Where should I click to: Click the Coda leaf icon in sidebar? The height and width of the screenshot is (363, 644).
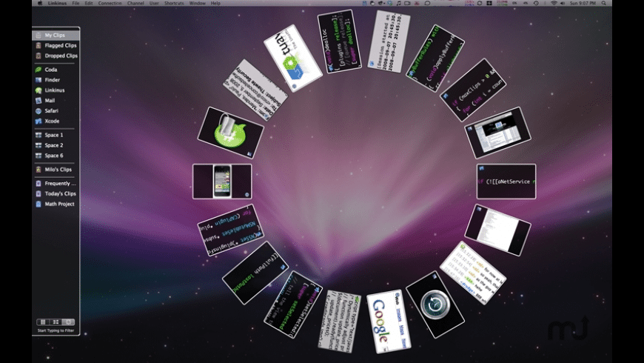point(38,70)
